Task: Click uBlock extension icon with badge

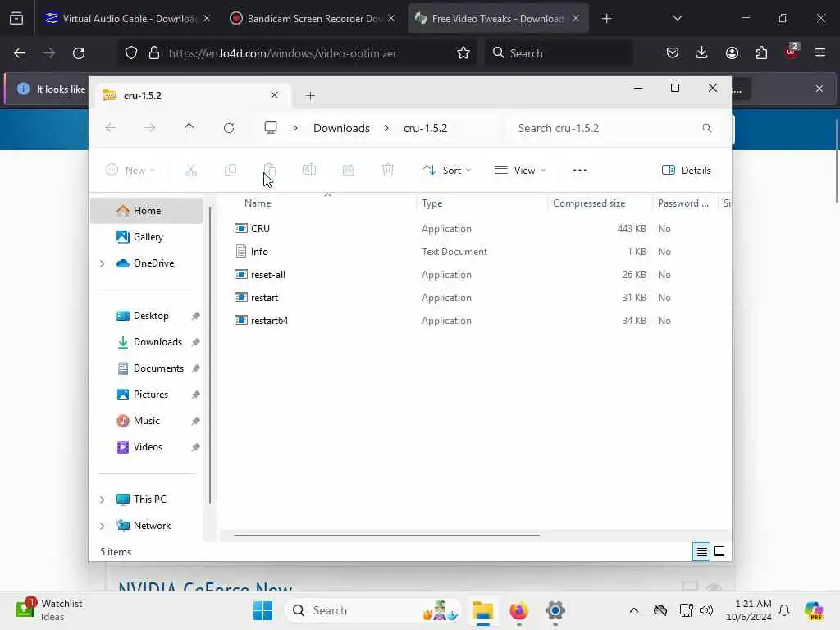Action: [x=792, y=52]
